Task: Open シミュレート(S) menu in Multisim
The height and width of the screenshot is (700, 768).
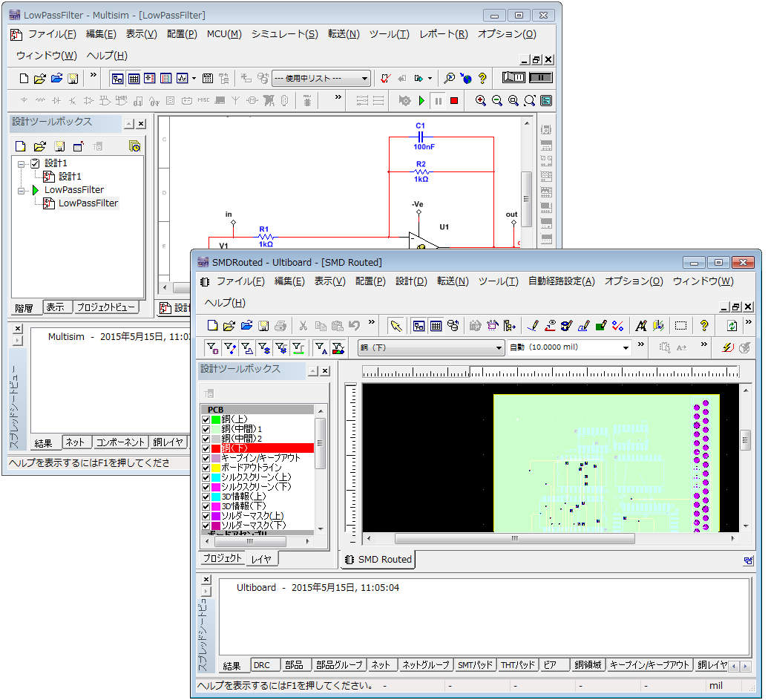Action: (285, 34)
